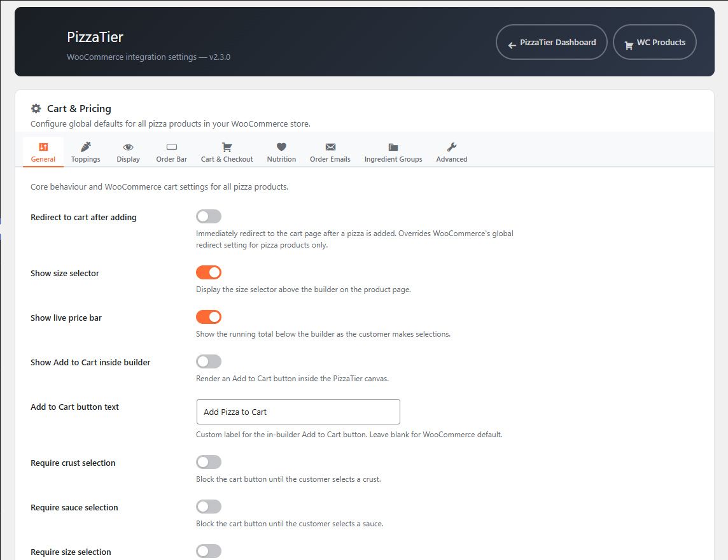728x560 pixels.
Task: Turn off Show live price bar
Action: tap(209, 317)
